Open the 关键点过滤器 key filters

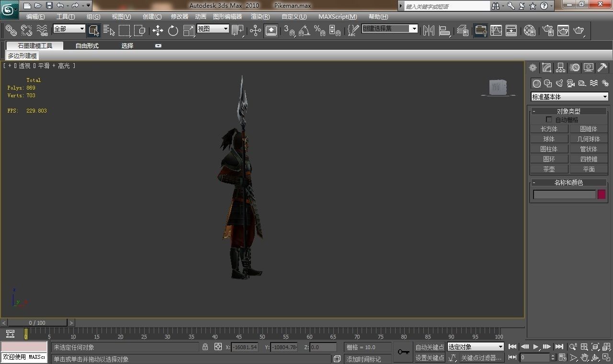pyautogui.click(x=481, y=358)
